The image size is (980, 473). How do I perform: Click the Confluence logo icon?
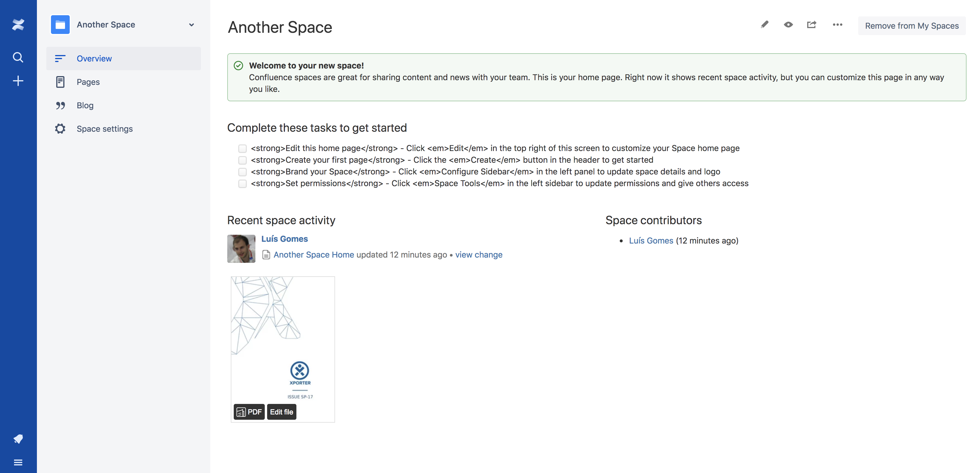point(18,25)
